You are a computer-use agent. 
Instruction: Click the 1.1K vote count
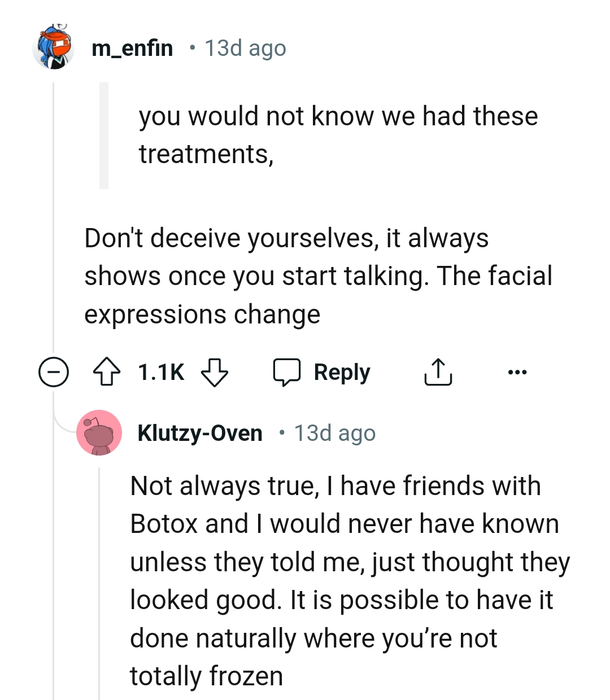click(160, 371)
